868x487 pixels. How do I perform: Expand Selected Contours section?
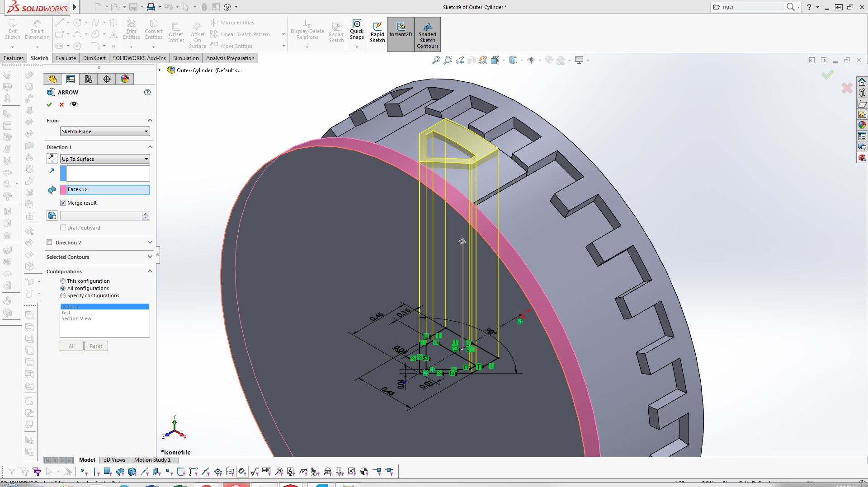point(150,257)
